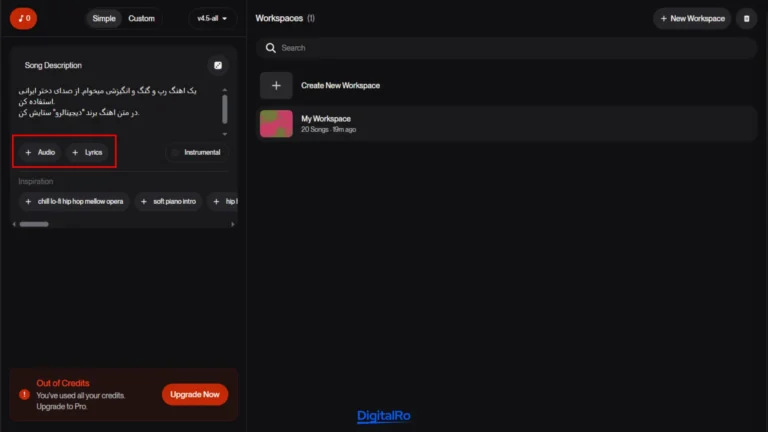Click the dice icon beside Song Description
768x432 pixels.
218,65
